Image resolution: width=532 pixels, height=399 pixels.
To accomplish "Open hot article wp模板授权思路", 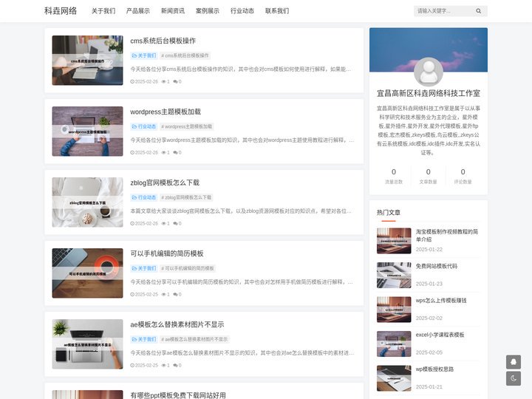I will click(434, 369).
